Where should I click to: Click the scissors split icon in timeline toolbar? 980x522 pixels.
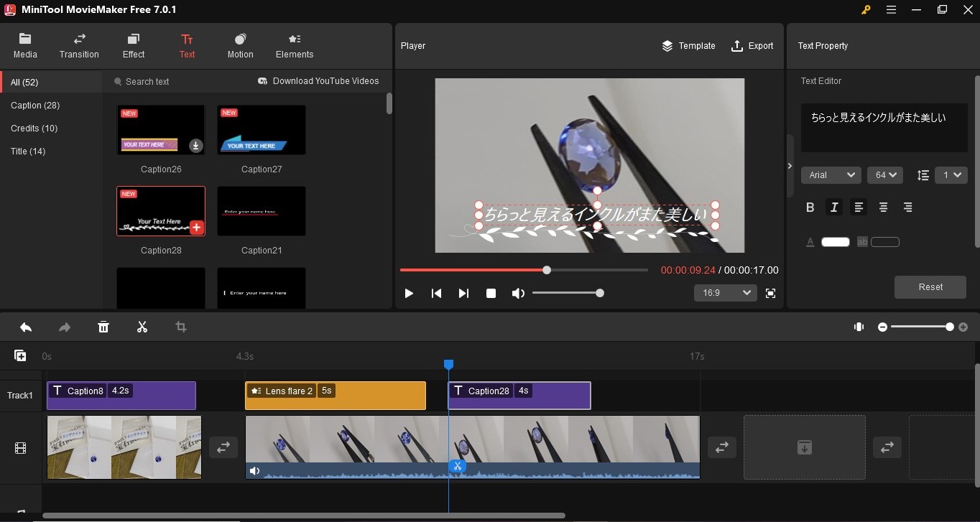pyautogui.click(x=142, y=327)
